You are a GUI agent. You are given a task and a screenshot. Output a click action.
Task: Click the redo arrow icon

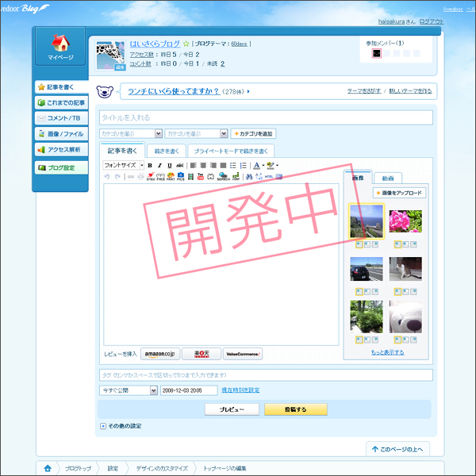coord(117,177)
